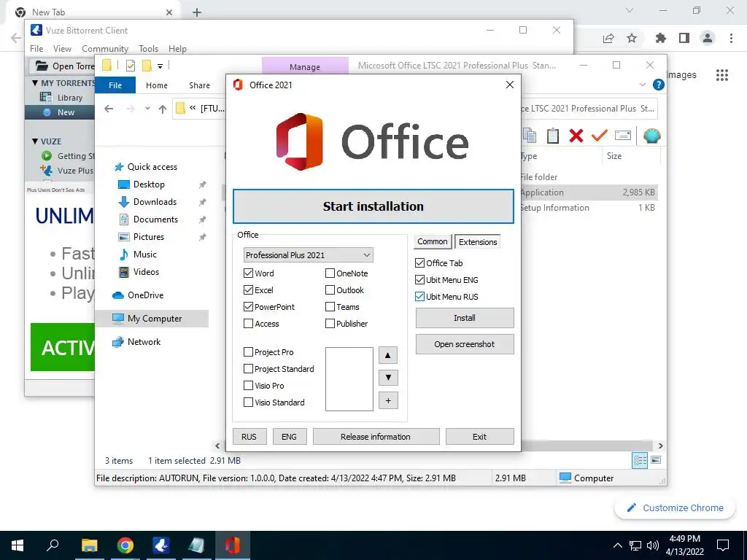Open the Home ribbon tab in Explorer

click(x=157, y=85)
